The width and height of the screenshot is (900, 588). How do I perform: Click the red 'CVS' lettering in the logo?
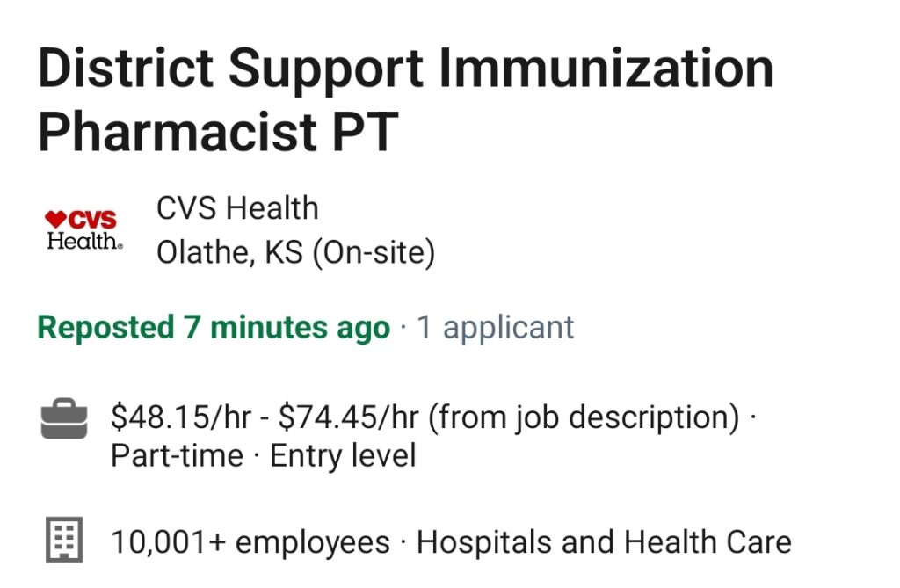click(x=92, y=220)
